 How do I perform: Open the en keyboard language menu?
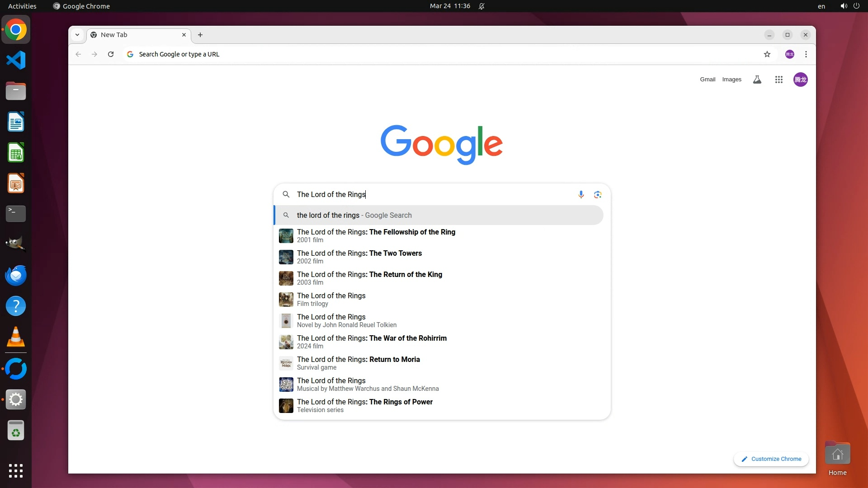(x=821, y=6)
